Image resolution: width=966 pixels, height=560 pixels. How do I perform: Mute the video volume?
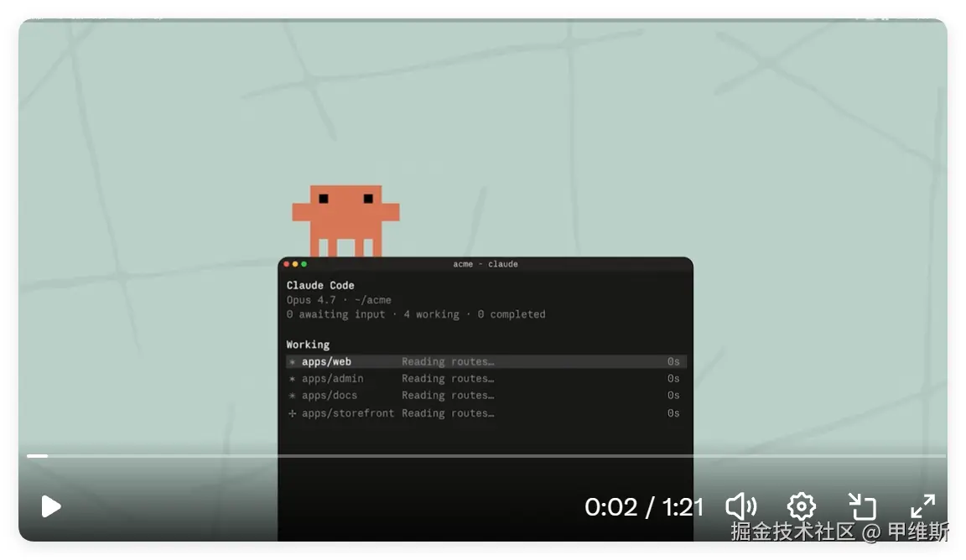[x=741, y=506]
